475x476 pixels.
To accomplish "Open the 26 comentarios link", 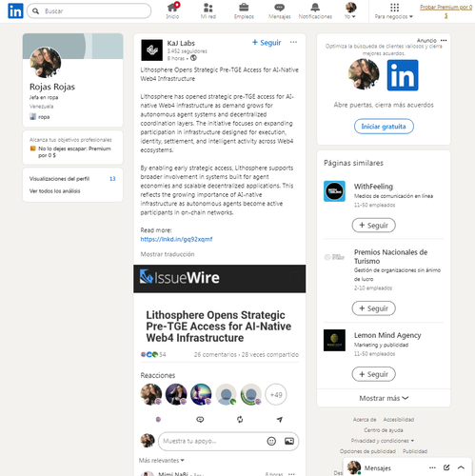I will 215,354.
